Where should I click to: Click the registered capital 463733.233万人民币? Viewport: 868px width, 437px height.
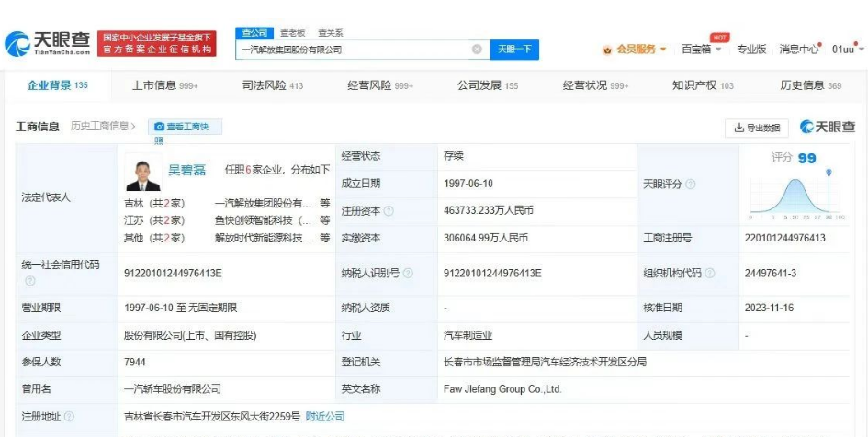pyautogui.click(x=489, y=211)
